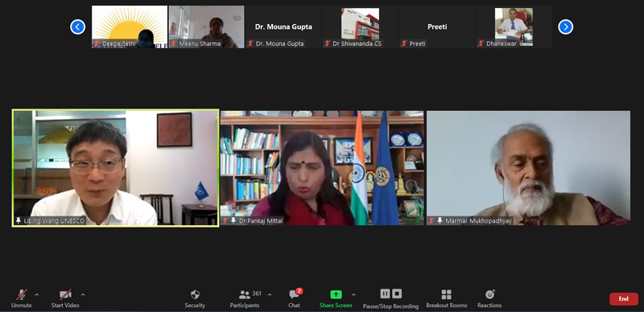Click the green Share Screen icon
Screen dimensions: 644x312
(x=336, y=294)
